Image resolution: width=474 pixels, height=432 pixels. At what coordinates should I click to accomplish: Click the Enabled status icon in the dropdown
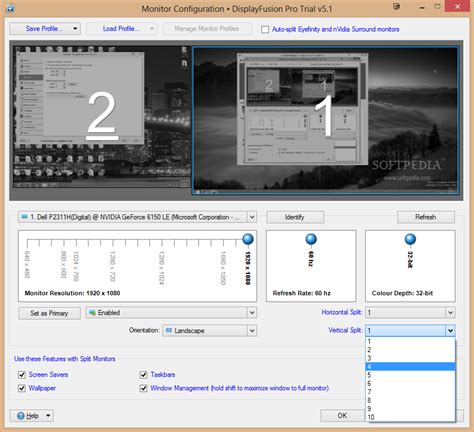point(92,313)
